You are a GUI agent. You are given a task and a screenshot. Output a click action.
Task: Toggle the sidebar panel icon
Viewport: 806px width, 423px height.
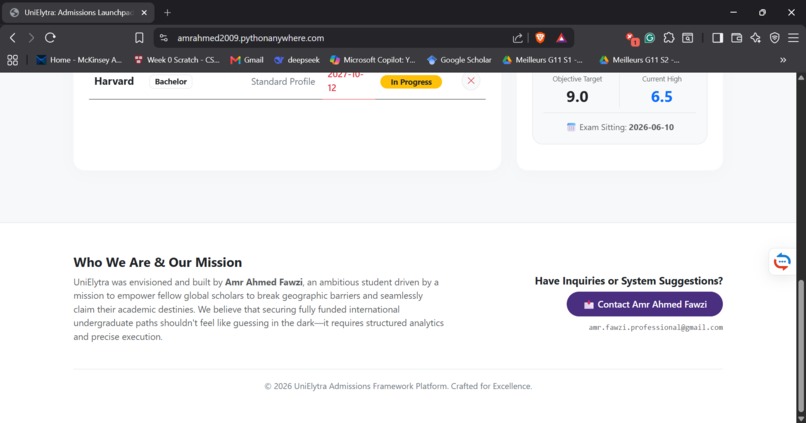click(718, 38)
